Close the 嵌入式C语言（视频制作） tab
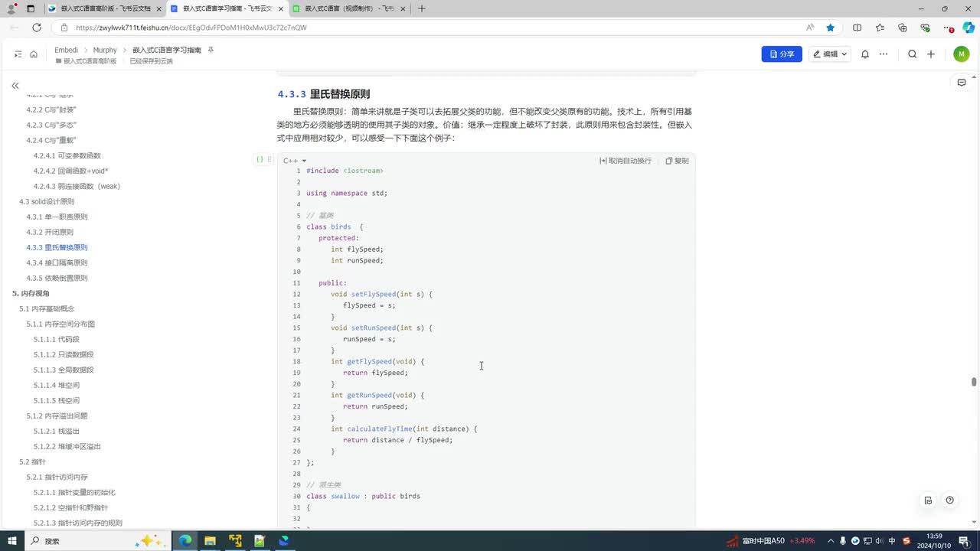The image size is (980, 551). coord(402,8)
